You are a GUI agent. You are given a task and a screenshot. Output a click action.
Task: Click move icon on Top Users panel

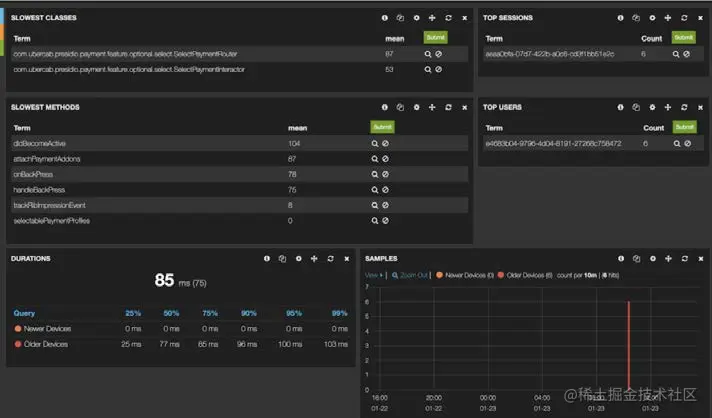(668, 107)
